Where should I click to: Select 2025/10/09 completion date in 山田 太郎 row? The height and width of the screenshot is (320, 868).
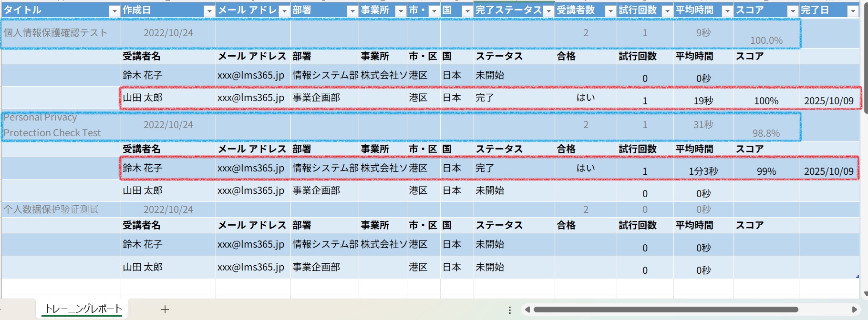pyautogui.click(x=829, y=98)
